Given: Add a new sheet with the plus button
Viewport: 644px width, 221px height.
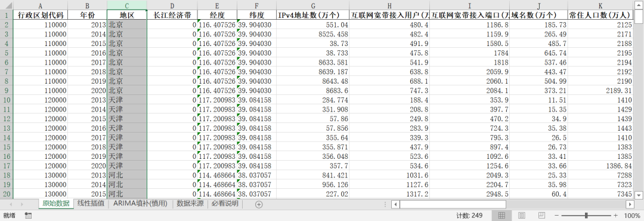Looking at the screenshot, I should pos(259,204).
